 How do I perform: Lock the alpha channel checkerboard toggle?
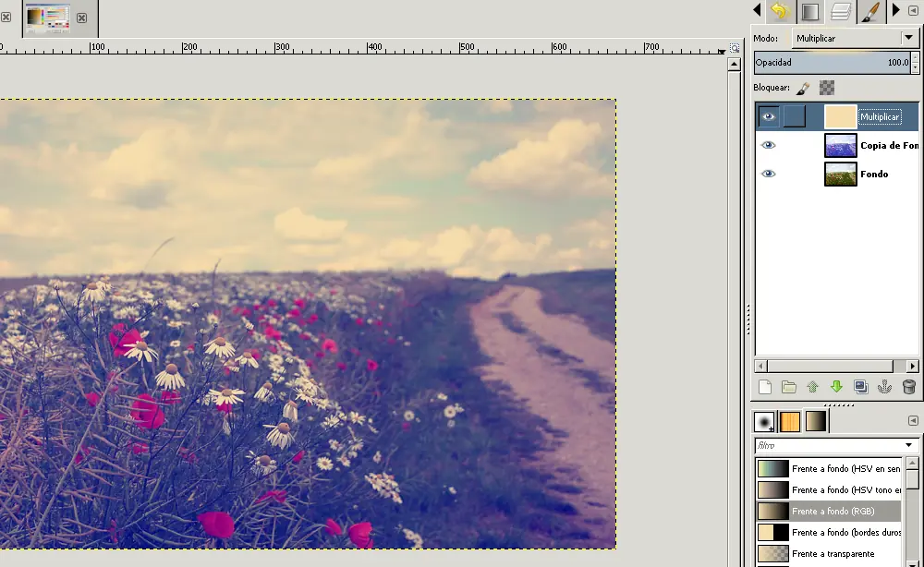tap(827, 88)
